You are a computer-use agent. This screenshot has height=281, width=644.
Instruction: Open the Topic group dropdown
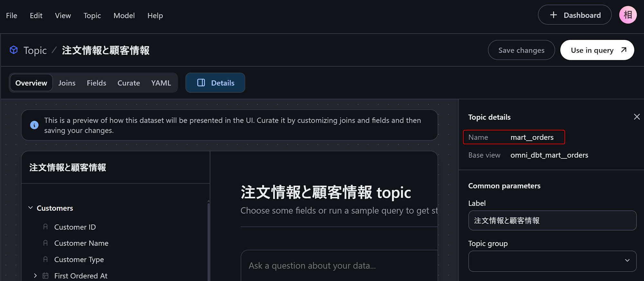552,261
